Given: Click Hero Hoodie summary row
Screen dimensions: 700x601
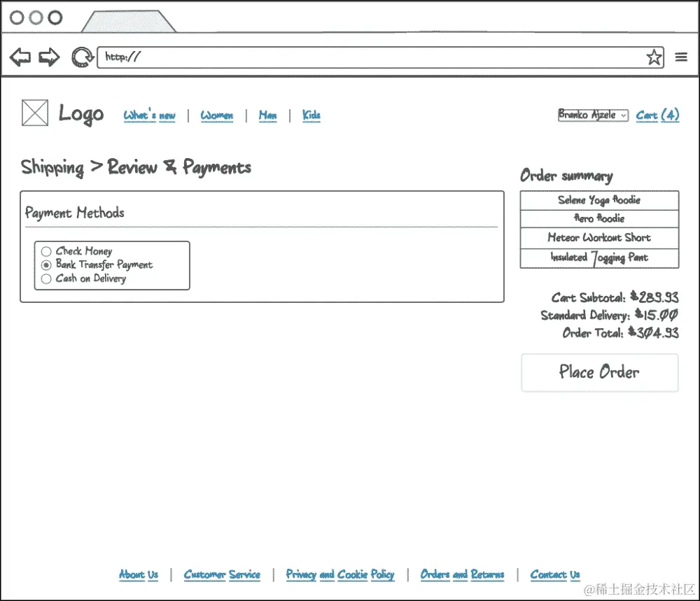Looking at the screenshot, I should pos(600,218).
